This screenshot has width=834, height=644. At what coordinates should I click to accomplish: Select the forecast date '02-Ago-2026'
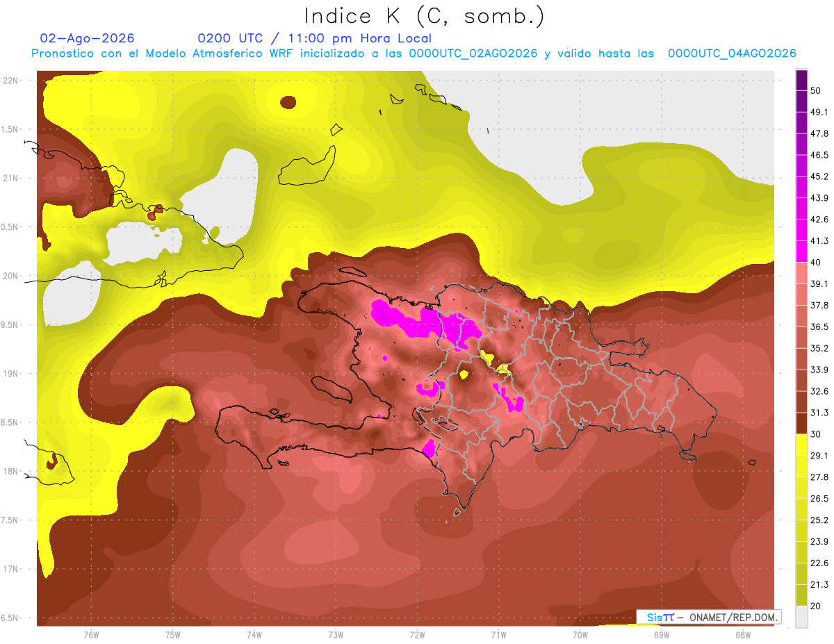(88, 38)
